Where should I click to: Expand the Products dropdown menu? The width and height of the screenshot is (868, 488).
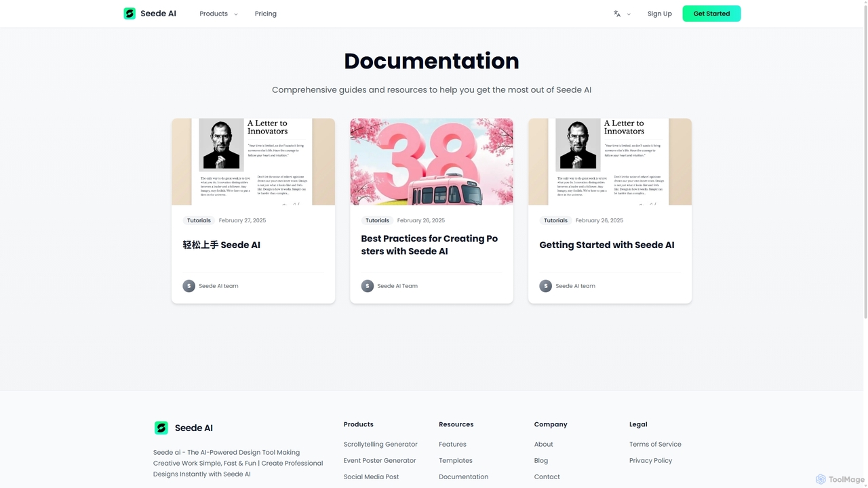click(218, 14)
